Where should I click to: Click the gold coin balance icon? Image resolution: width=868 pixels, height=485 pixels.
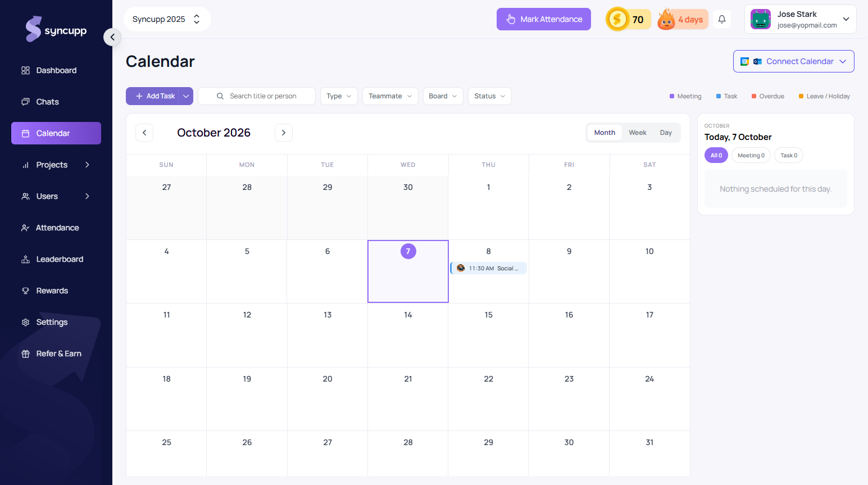(617, 19)
